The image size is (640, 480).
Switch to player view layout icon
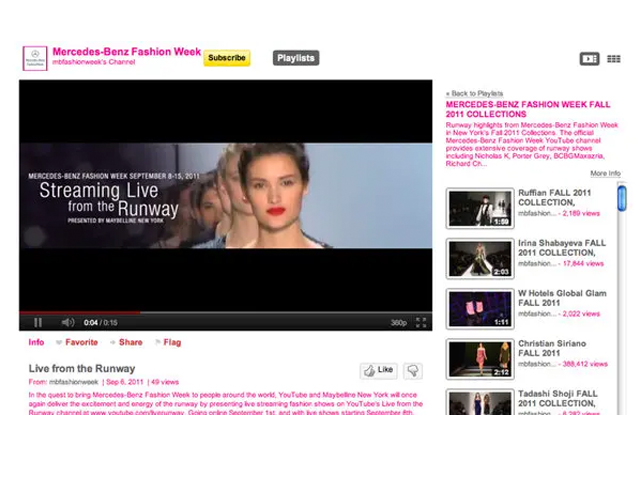point(589,59)
